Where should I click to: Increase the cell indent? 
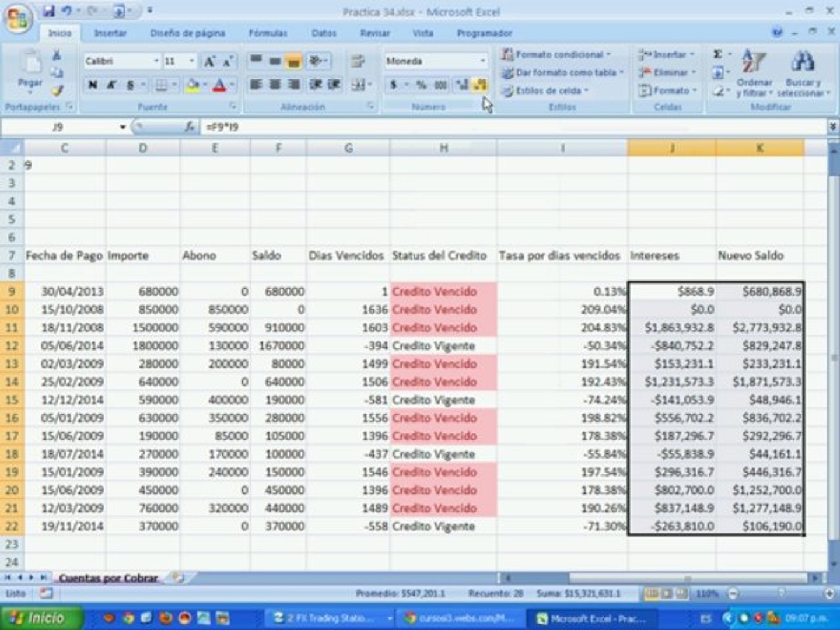(x=334, y=85)
